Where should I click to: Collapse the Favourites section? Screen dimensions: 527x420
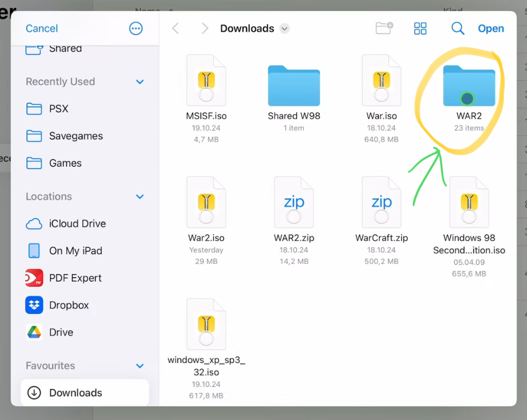click(140, 366)
